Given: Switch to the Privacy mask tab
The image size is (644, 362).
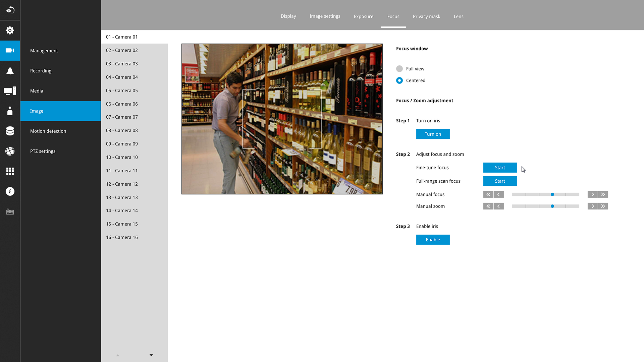Looking at the screenshot, I should click(x=426, y=16).
